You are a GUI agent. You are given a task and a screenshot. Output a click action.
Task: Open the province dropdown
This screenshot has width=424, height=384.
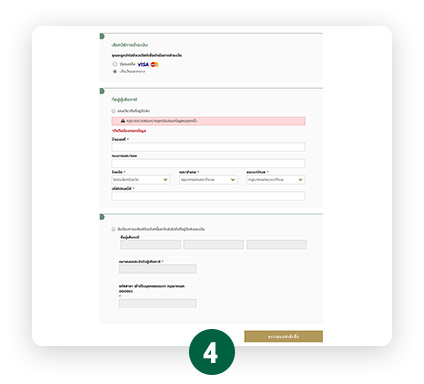pyautogui.click(x=141, y=180)
